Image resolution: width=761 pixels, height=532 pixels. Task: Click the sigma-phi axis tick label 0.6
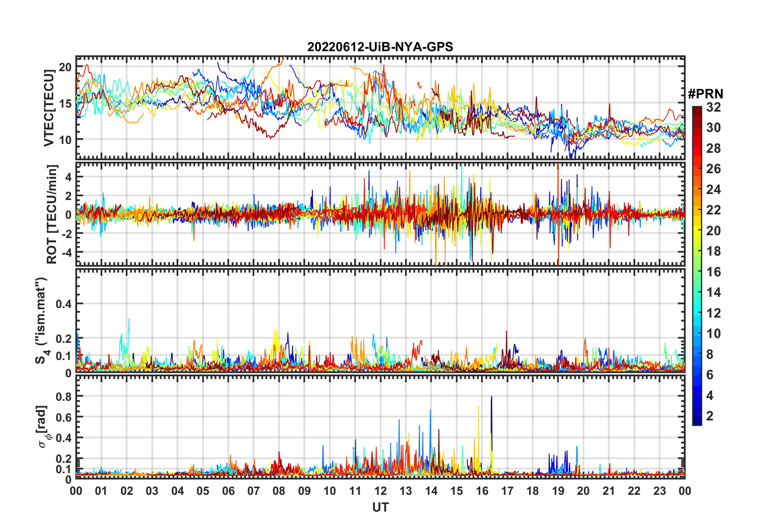point(64,418)
